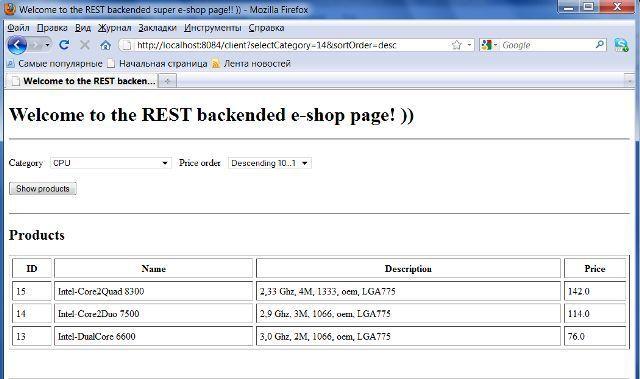Screen dimensions: 640x379
Task: Click the price cell 114.0
Action: [595, 314]
